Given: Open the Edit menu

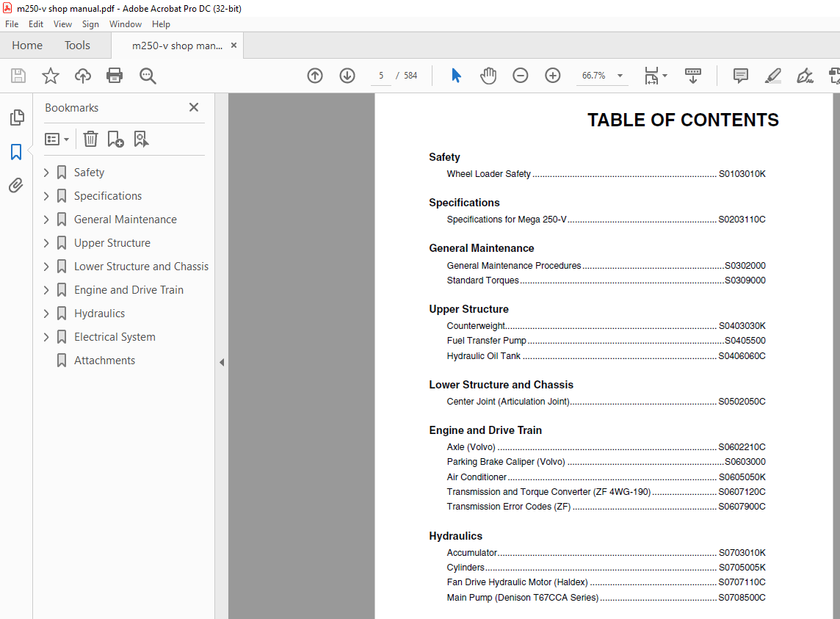Looking at the screenshot, I should pos(36,24).
